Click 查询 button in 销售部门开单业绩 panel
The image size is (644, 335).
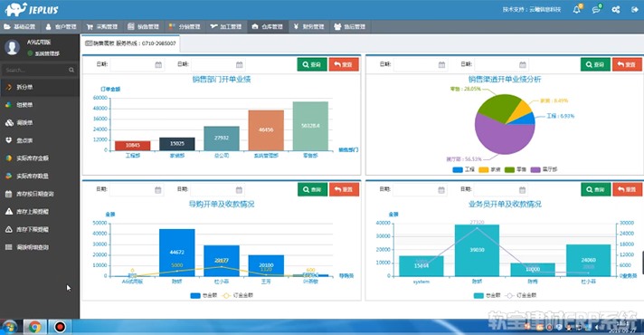point(312,64)
